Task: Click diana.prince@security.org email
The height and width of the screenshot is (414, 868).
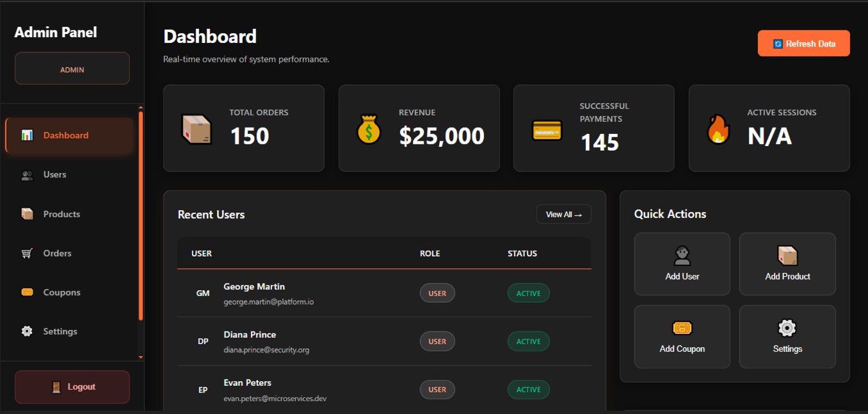Action: coord(266,350)
